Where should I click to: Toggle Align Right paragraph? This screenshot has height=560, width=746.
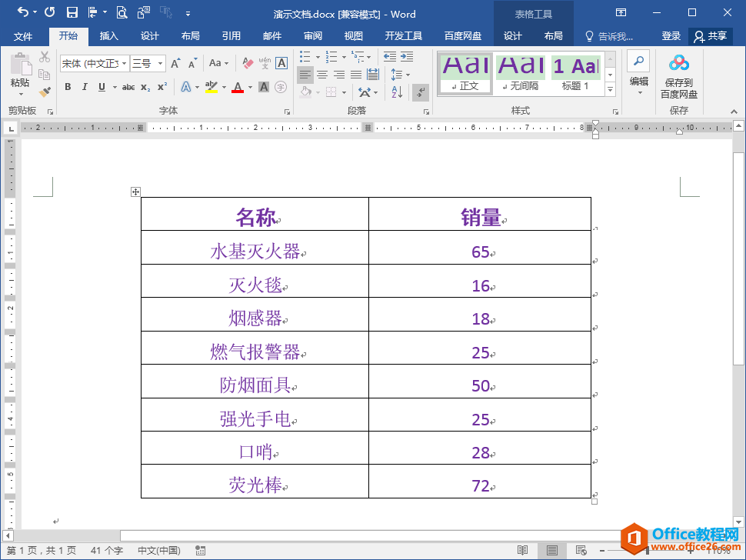tap(338, 75)
